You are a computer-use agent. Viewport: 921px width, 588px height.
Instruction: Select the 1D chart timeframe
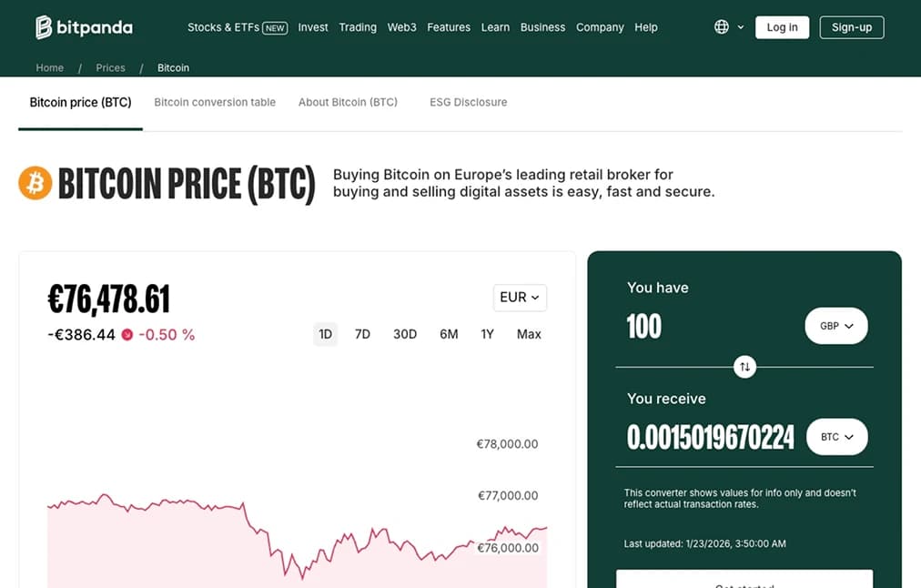click(x=325, y=334)
